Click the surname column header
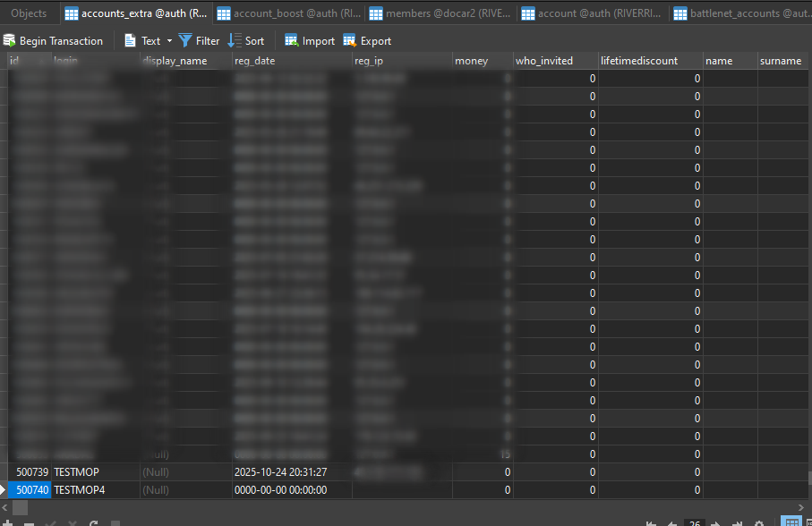Viewport: 812px width, 526px height. pyautogui.click(x=784, y=61)
